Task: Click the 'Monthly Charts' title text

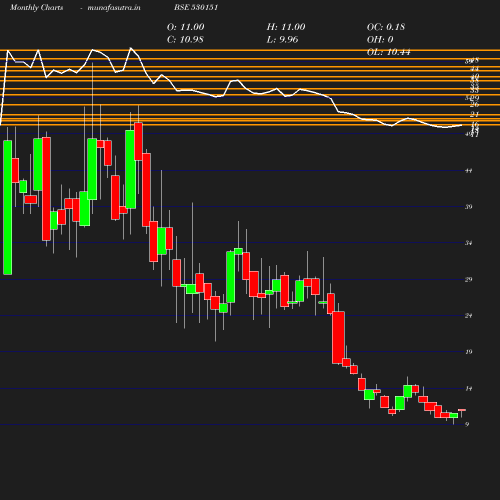Action: 36,7
